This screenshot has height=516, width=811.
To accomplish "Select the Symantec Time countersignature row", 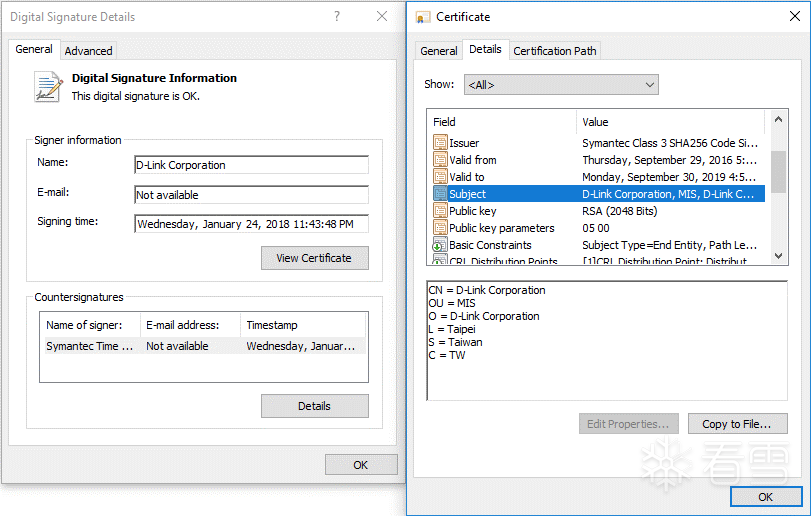I will point(200,346).
